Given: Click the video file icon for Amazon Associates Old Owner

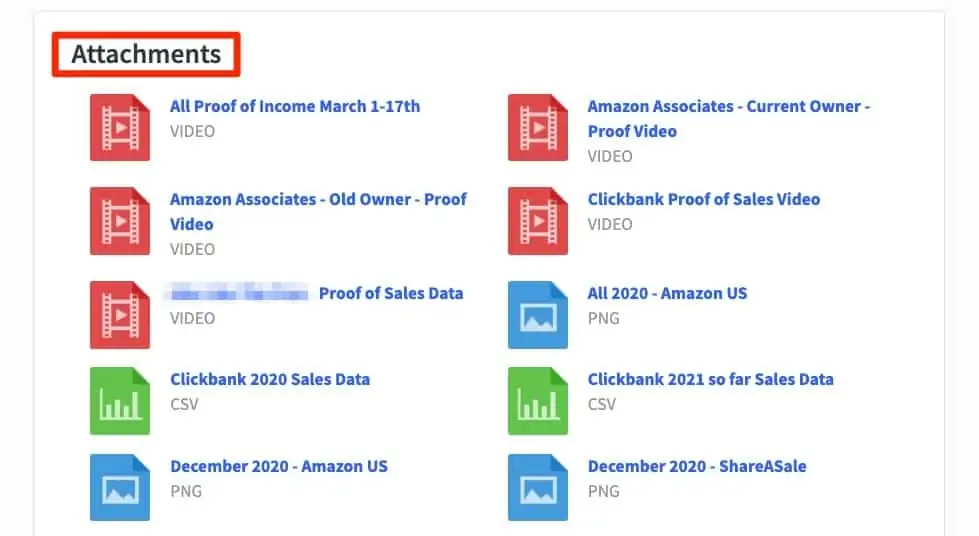Looking at the screenshot, I should click(x=120, y=221).
